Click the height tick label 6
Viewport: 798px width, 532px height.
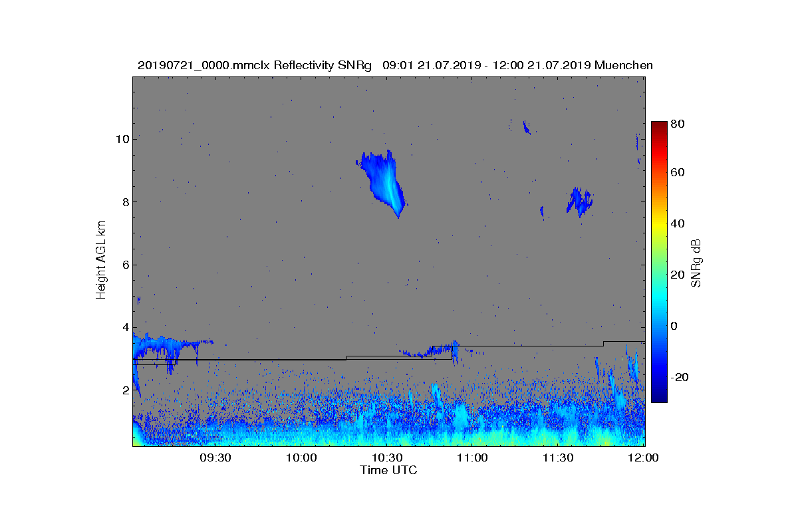tap(125, 265)
